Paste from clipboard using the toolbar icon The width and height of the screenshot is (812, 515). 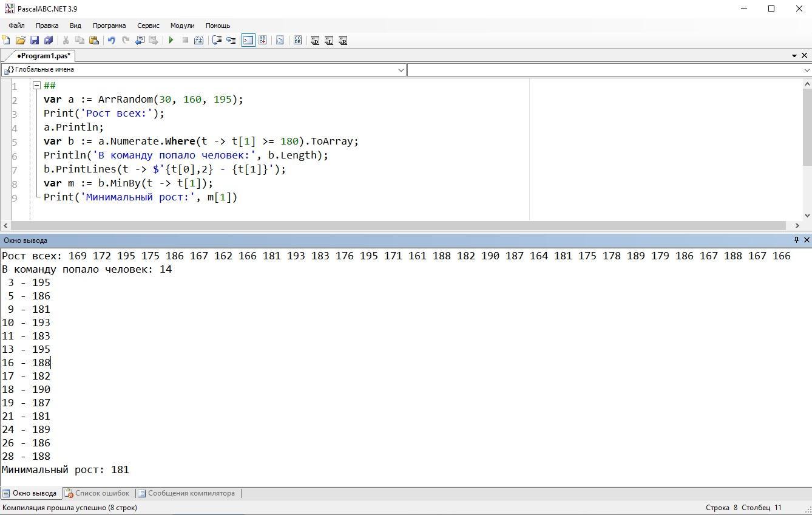pyautogui.click(x=94, y=41)
